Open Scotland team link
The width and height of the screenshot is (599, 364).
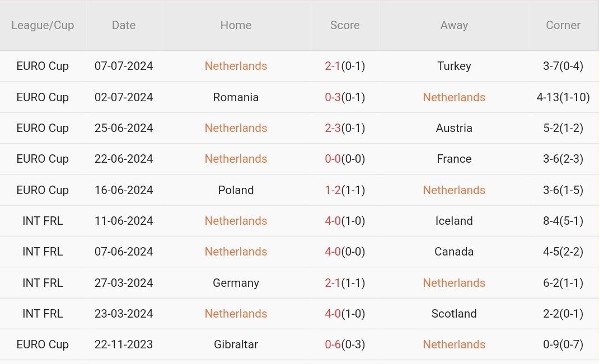pos(454,314)
